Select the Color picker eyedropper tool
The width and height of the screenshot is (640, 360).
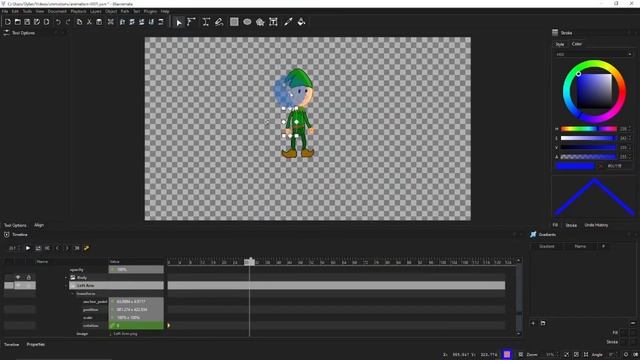click(x=288, y=22)
